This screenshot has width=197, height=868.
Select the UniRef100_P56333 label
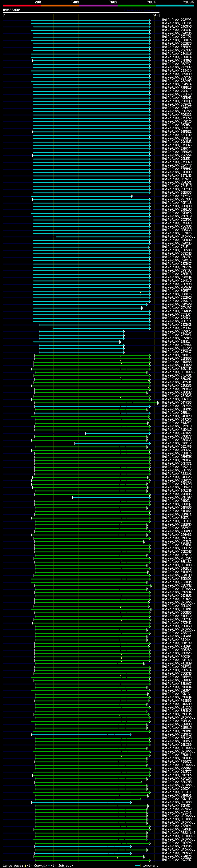coord(177,115)
